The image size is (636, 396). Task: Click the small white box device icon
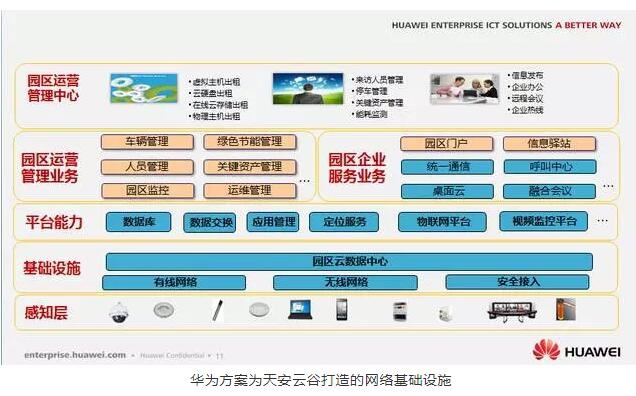(x=445, y=314)
